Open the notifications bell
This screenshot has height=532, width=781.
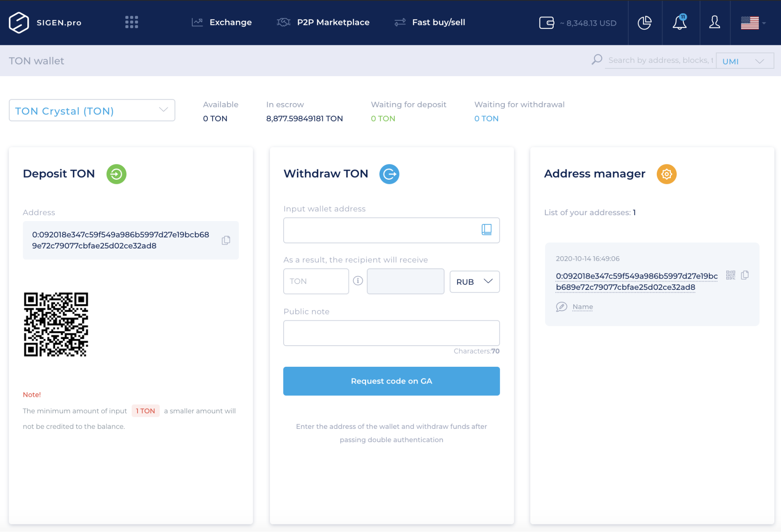(x=679, y=23)
